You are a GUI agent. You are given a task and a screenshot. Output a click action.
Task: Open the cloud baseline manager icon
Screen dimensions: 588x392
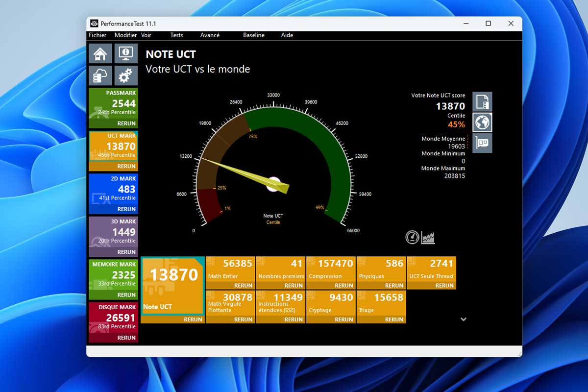pyautogui.click(x=100, y=76)
